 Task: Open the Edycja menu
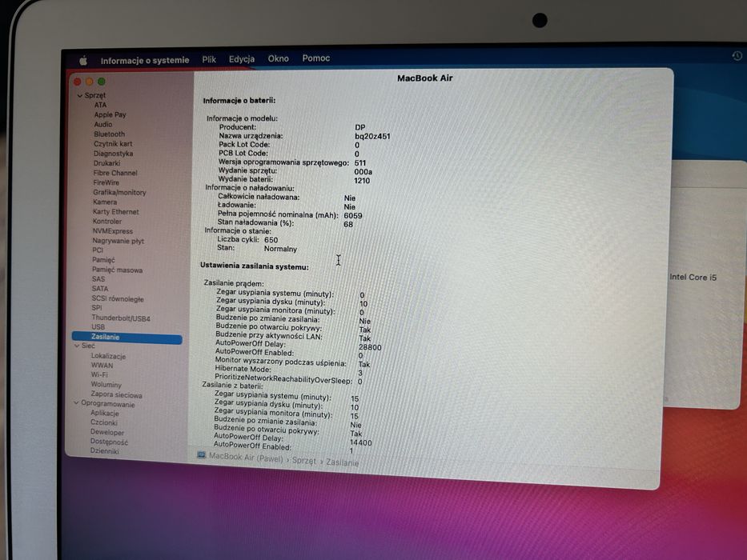(x=242, y=59)
